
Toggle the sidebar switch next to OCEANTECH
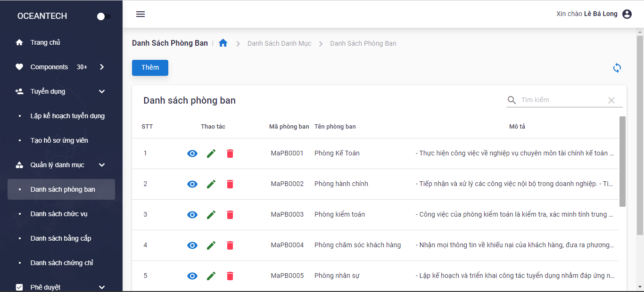104,16
